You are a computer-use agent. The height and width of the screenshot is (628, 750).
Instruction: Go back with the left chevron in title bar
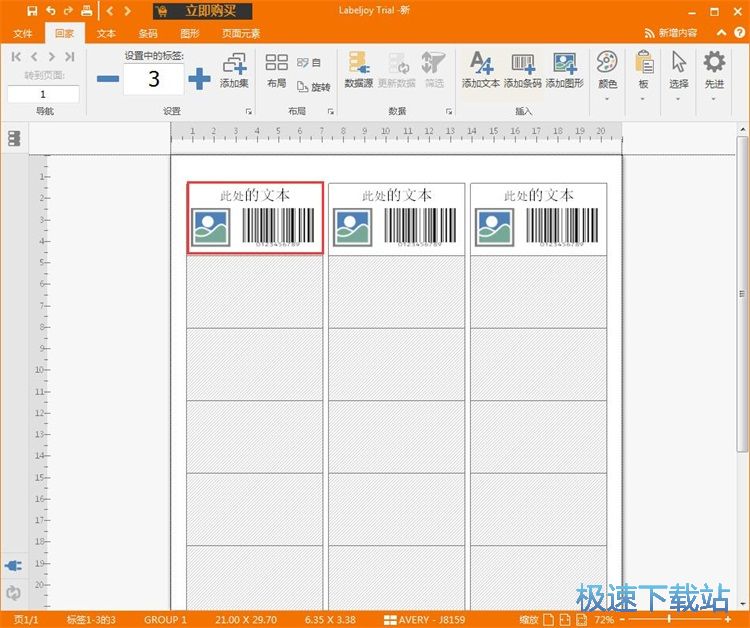coord(110,11)
